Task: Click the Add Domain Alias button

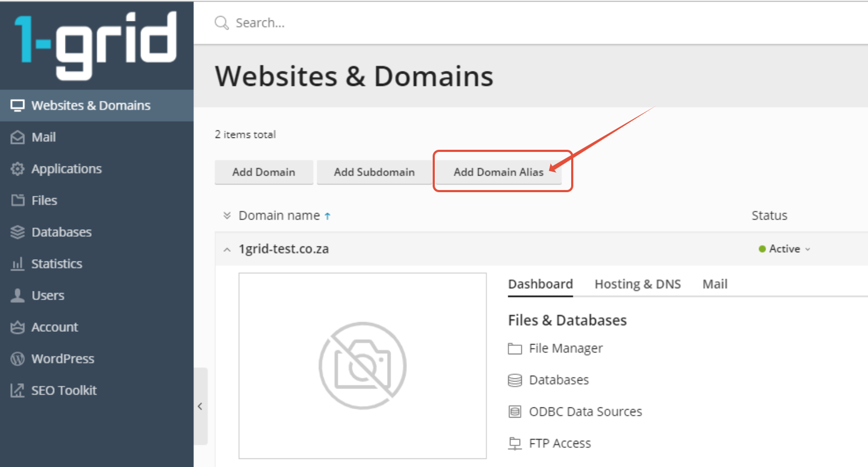Action: click(x=499, y=172)
